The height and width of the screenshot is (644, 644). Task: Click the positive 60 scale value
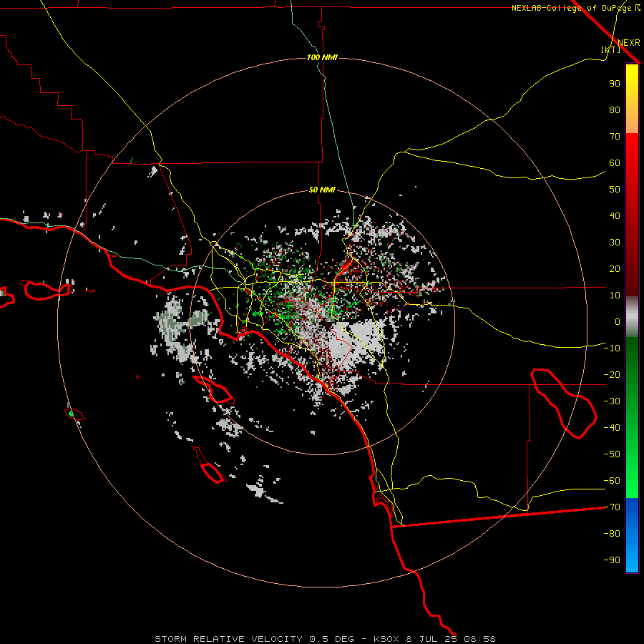(x=615, y=162)
